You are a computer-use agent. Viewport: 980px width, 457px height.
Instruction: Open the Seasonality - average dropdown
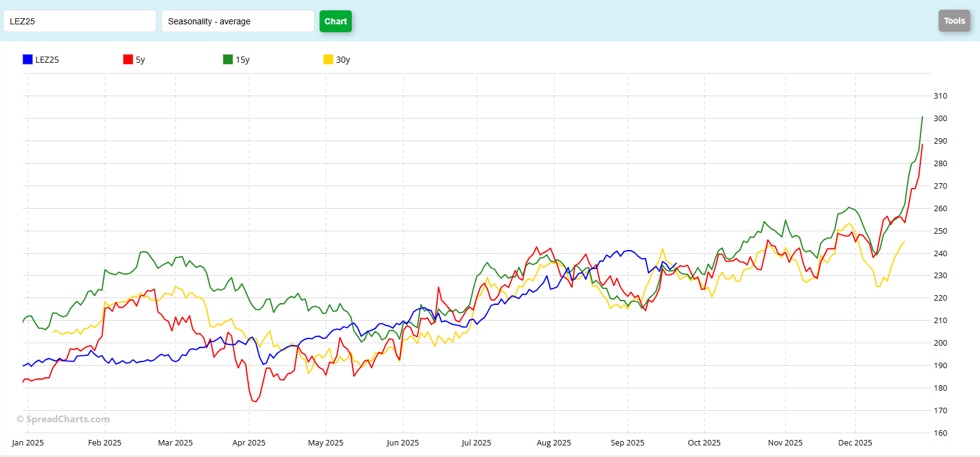pyautogui.click(x=237, y=21)
